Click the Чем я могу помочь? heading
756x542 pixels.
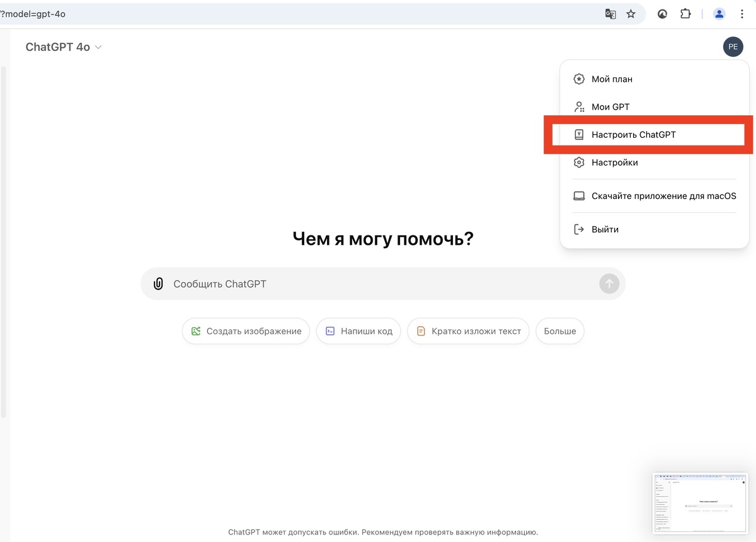coord(383,239)
